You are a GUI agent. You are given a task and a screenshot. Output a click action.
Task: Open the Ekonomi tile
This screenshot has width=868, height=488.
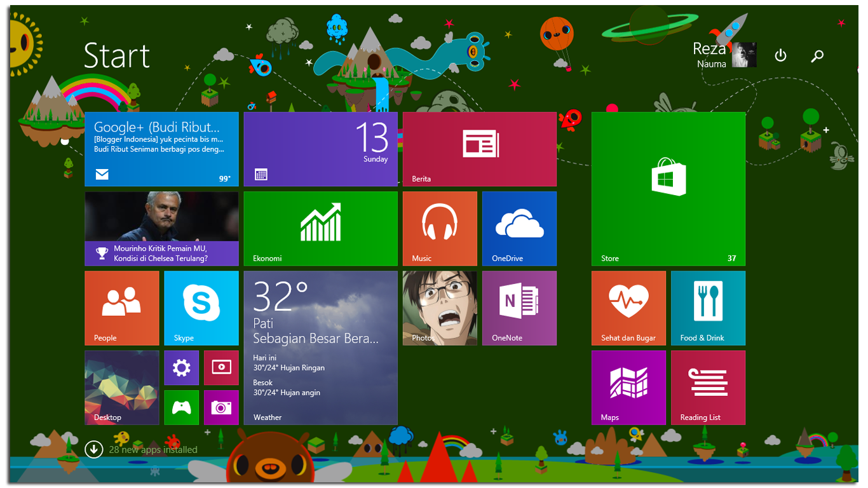click(320, 228)
